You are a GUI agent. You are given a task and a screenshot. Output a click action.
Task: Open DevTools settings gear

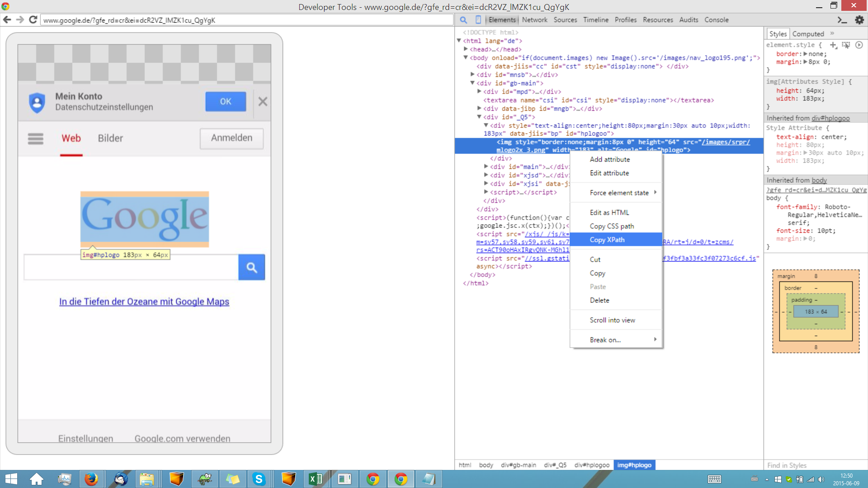click(859, 20)
